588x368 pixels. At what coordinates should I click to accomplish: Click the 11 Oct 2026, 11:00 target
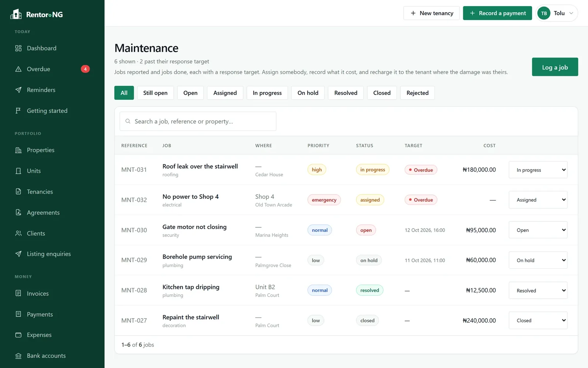425,260
